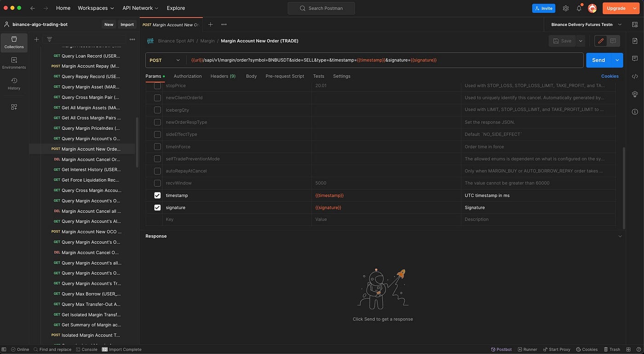Add a new request tab
644x354 pixels.
tap(210, 24)
